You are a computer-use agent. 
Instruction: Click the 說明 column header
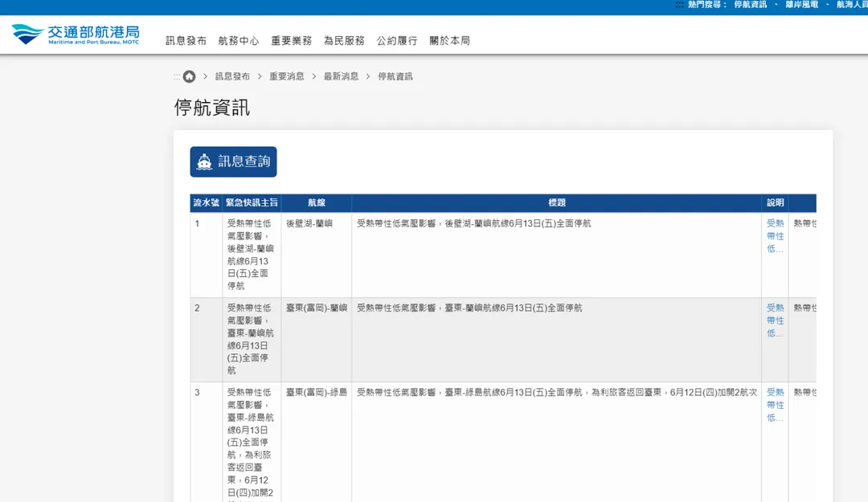tap(775, 202)
